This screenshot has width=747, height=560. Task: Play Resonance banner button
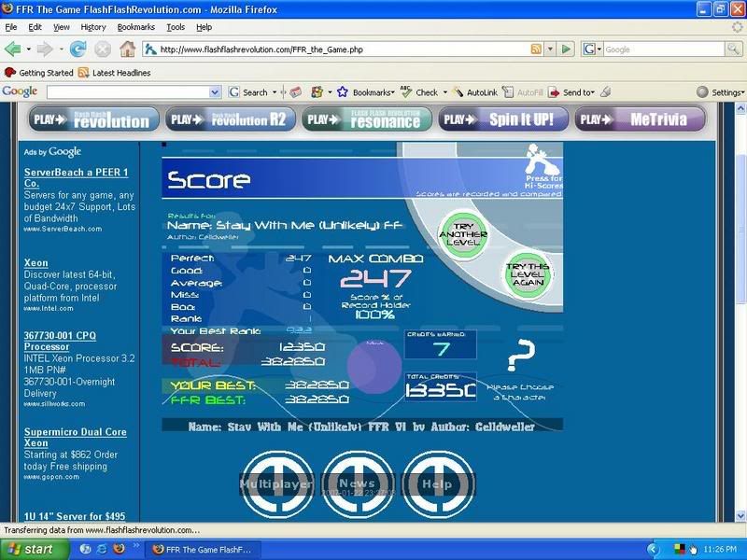tap(367, 119)
